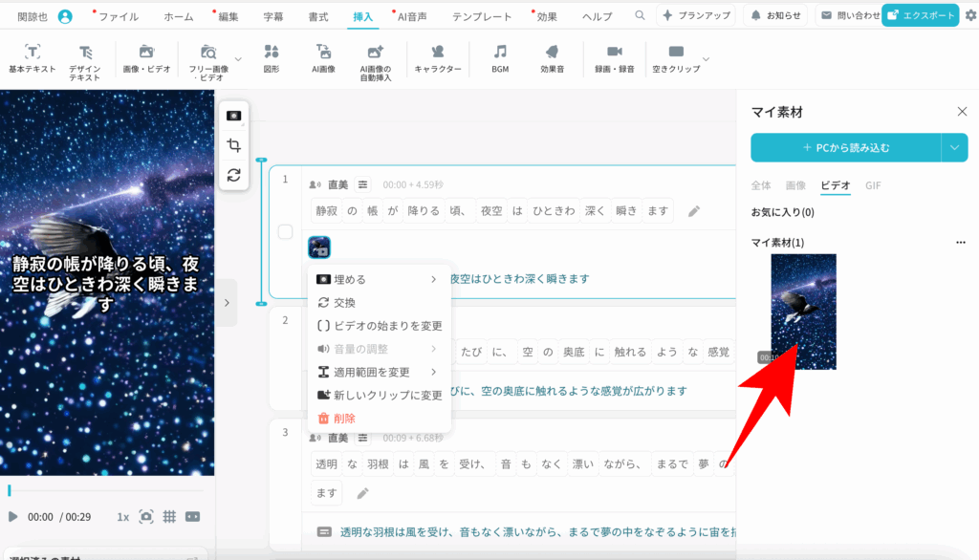
Task: Open the AI画像 generator
Action: click(323, 58)
